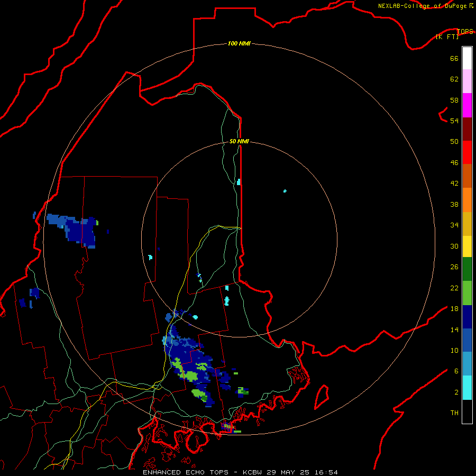Screen dimensions: 476x476
Task: Click the "TOPS" legend heading
Action: click(465, 31)
